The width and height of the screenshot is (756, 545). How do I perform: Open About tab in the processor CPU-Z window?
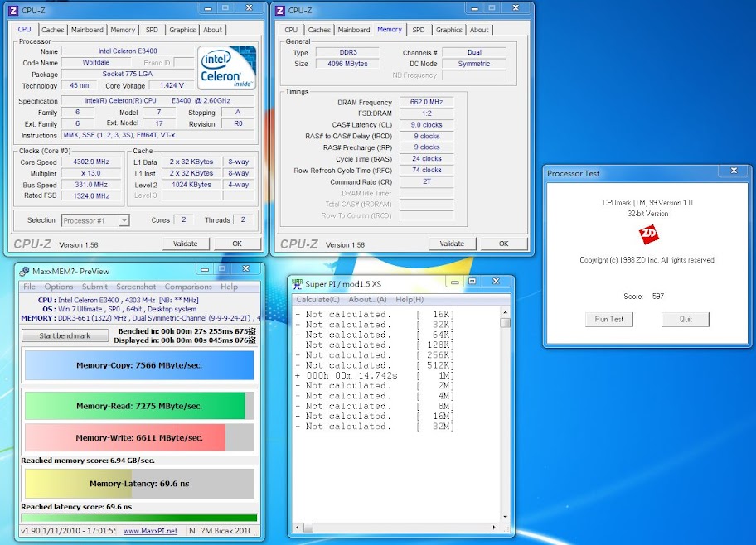point(212,30)
